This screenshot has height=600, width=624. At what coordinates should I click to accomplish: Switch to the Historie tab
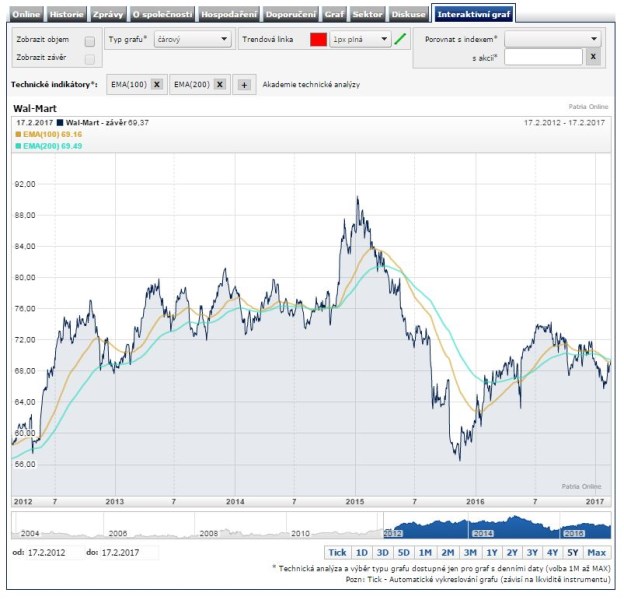[x=67, y=15]
